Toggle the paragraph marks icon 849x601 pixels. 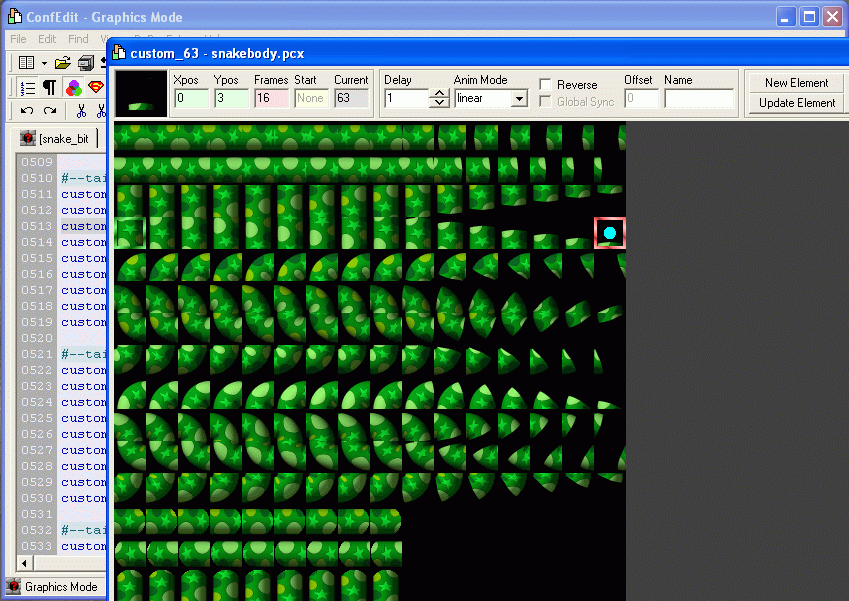(x=48, y=88)
